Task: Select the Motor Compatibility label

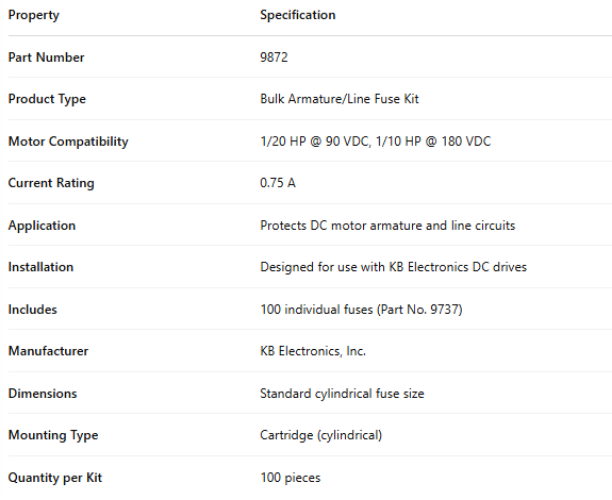Action: pos(68,141)
